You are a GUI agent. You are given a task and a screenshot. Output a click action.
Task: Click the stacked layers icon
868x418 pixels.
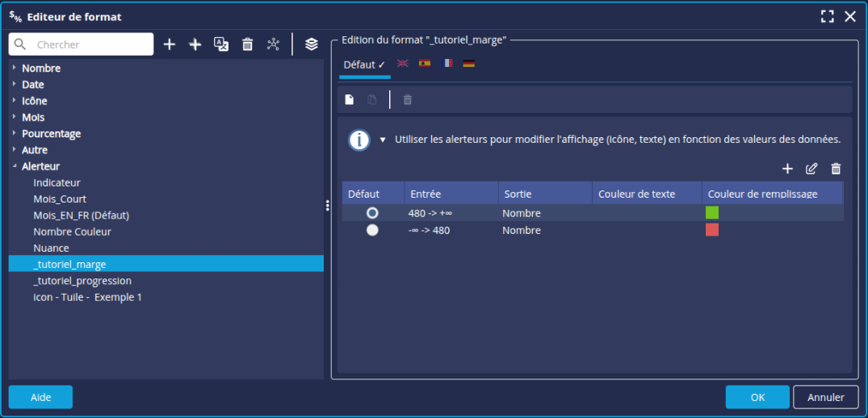point(312,44)
